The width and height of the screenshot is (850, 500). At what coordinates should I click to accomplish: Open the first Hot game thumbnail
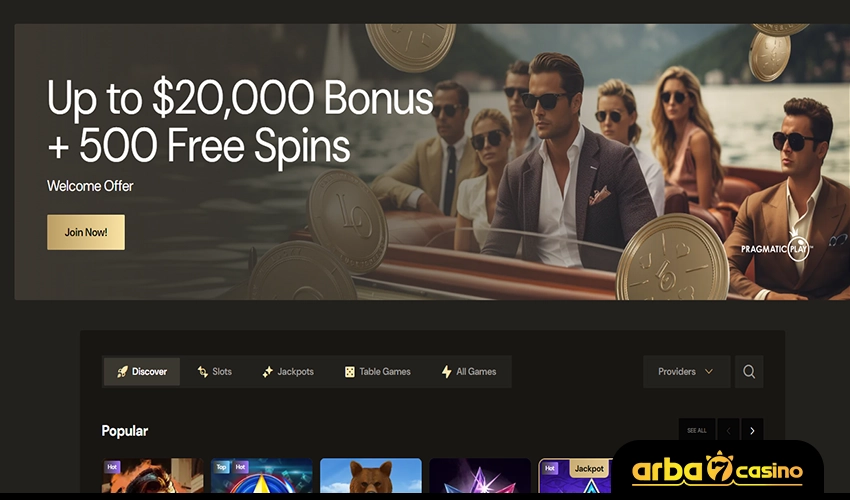[153, 476]
